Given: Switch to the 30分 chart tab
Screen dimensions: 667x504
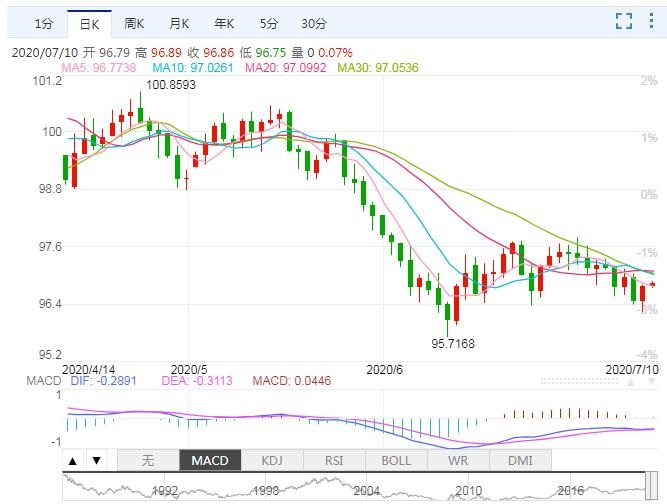Looking at the screenshot, I should pos(314,23).
